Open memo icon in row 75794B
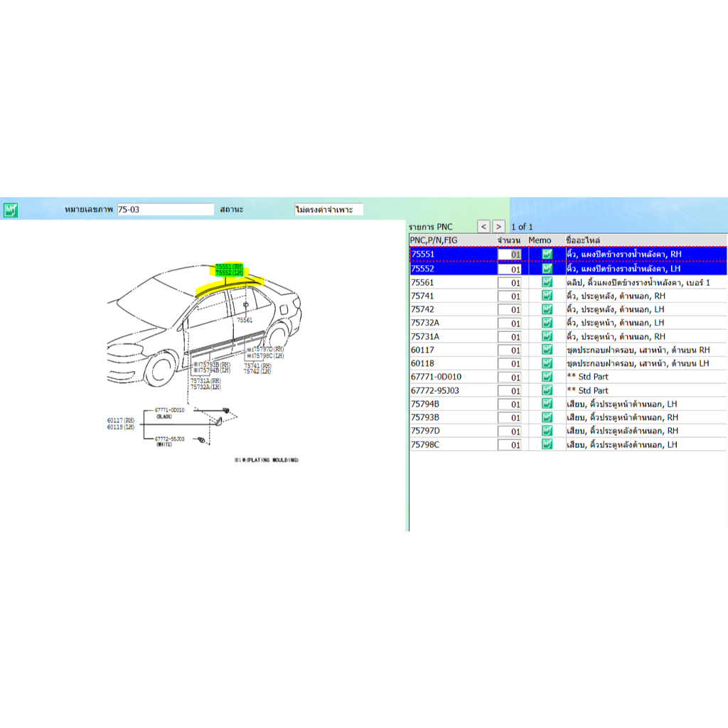 point(547,404)
